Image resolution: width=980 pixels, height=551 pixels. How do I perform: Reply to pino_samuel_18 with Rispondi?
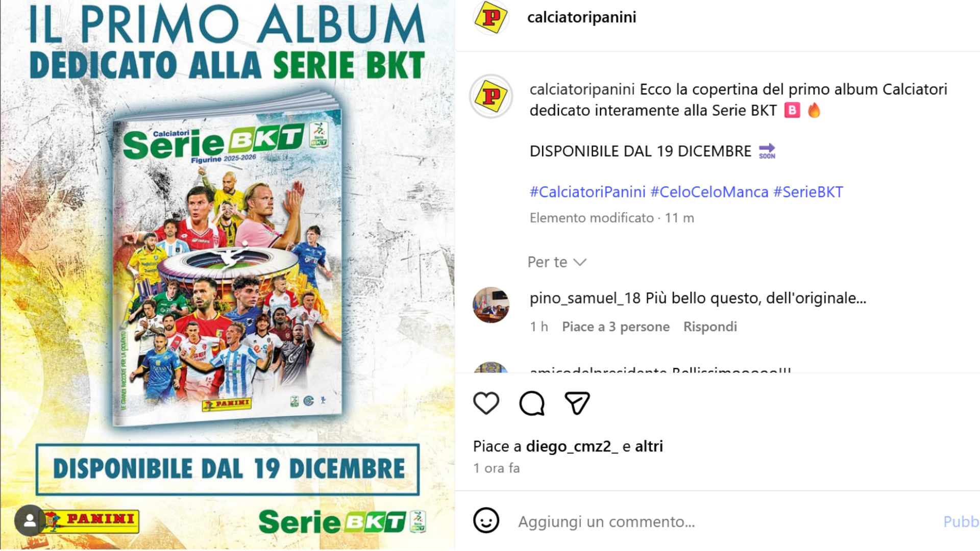pyautogui.click(x=710, y=327)
